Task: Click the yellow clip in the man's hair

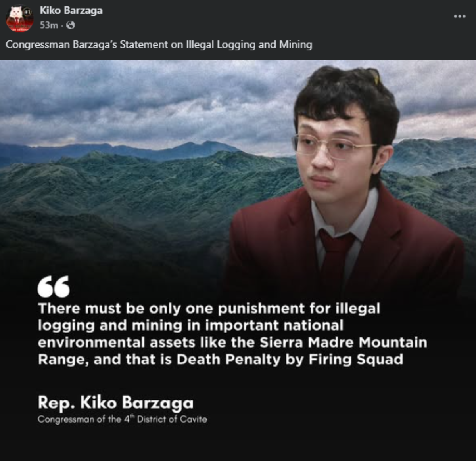Action: (x=374, y=76)
